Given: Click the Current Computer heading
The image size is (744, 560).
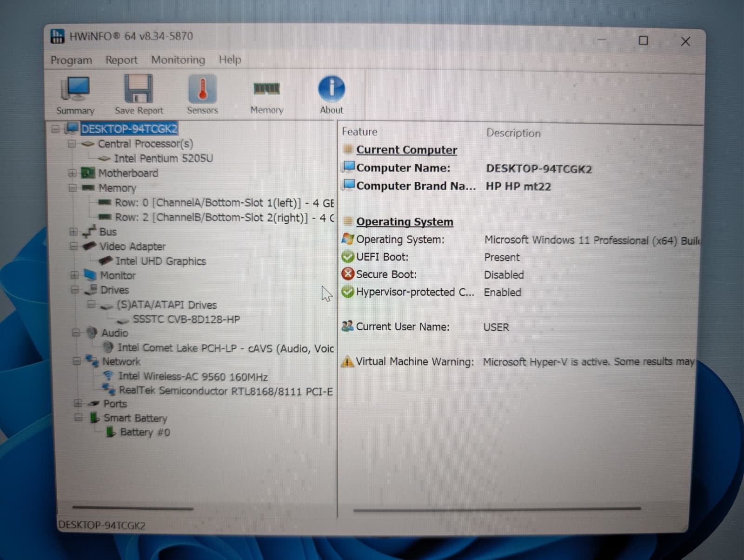Looking at the screenshot, I should point(406,150).
